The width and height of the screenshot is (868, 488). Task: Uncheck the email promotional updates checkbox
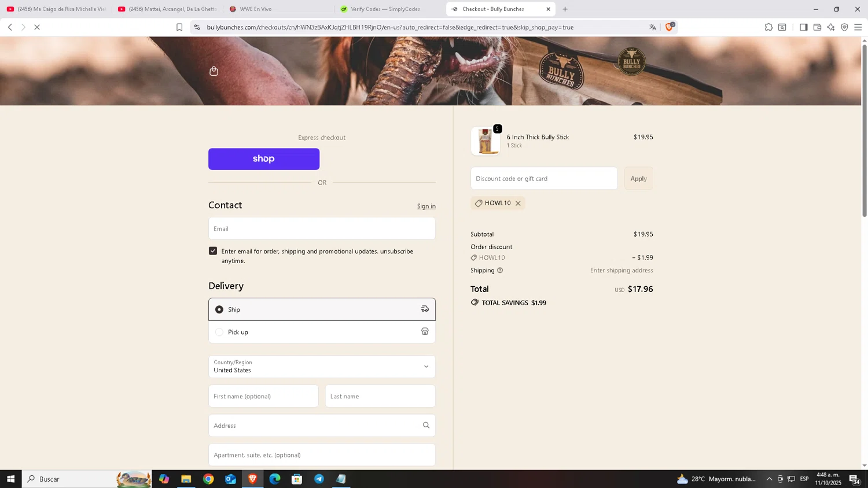click(213, 251)
